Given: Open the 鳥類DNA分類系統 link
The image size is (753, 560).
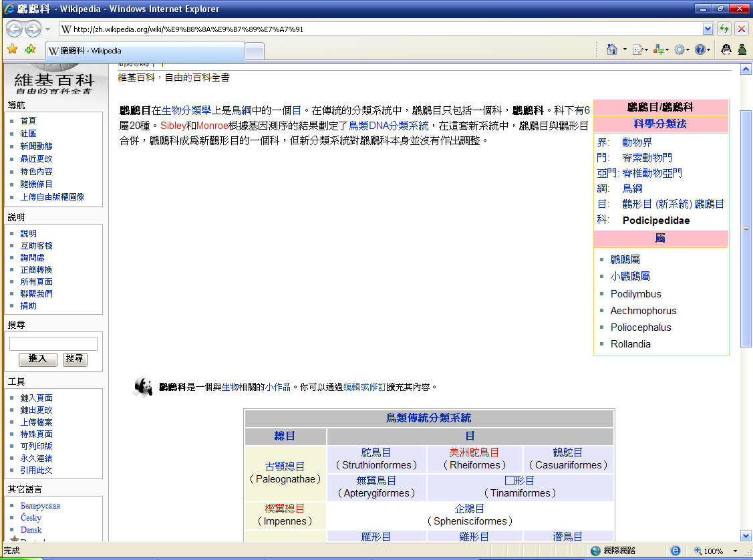Looking at the screenshot, I should [388, 126].
